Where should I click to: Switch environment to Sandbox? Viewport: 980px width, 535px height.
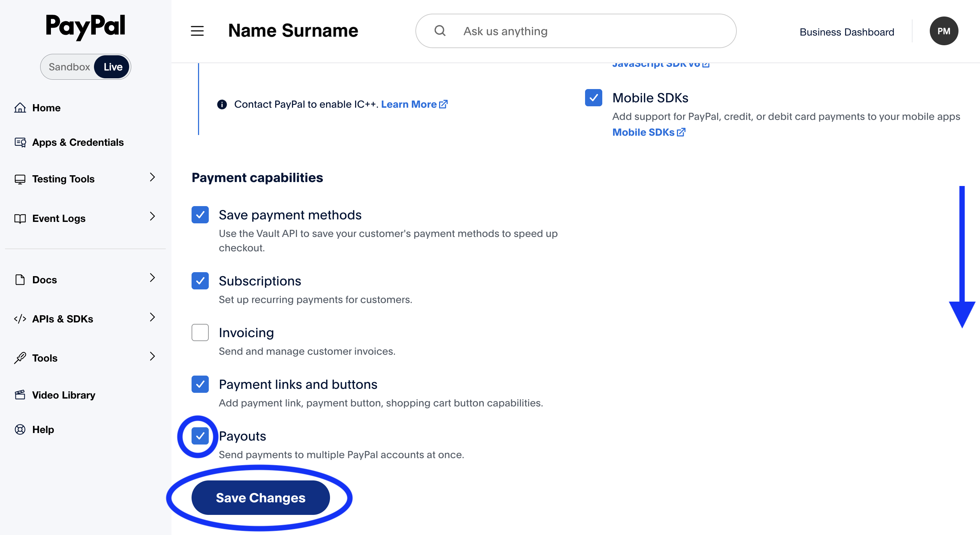(69, 67)
